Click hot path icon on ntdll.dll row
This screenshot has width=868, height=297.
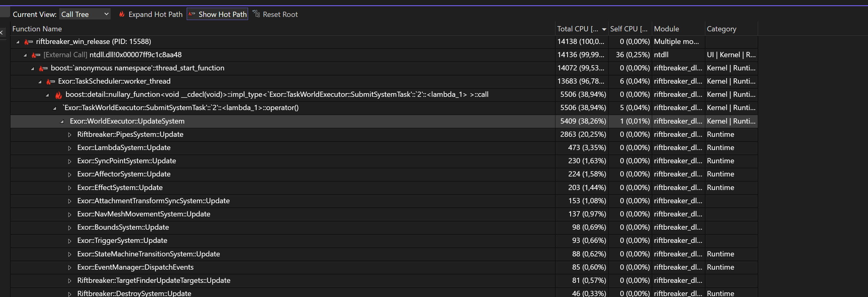point(36,55)
